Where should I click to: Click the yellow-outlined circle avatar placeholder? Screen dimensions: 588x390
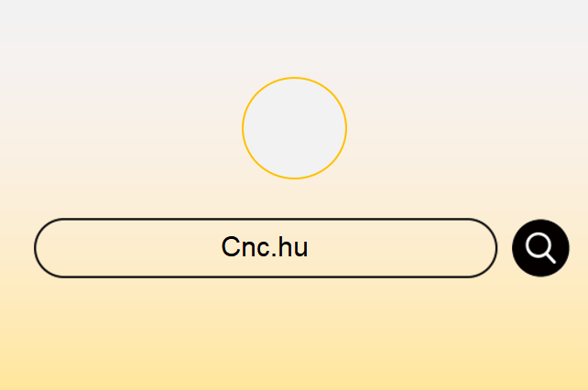click(x=294, y=128)
